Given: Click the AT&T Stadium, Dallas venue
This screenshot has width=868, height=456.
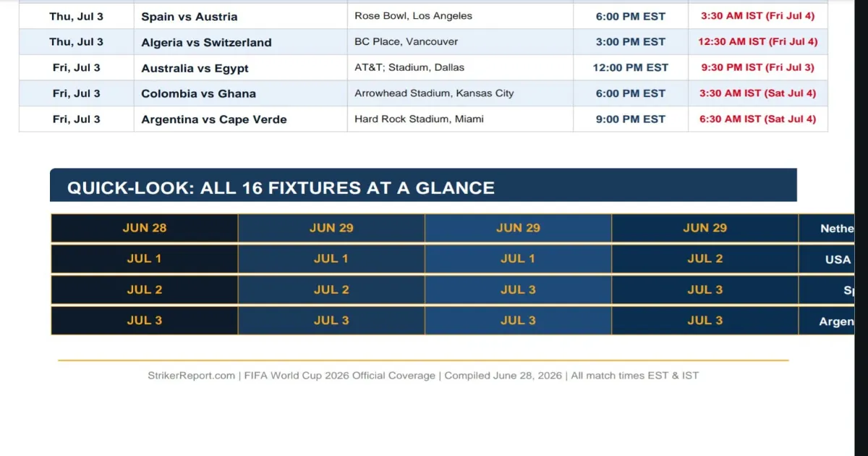Looking at the screenshot, I should click(409, 67).
